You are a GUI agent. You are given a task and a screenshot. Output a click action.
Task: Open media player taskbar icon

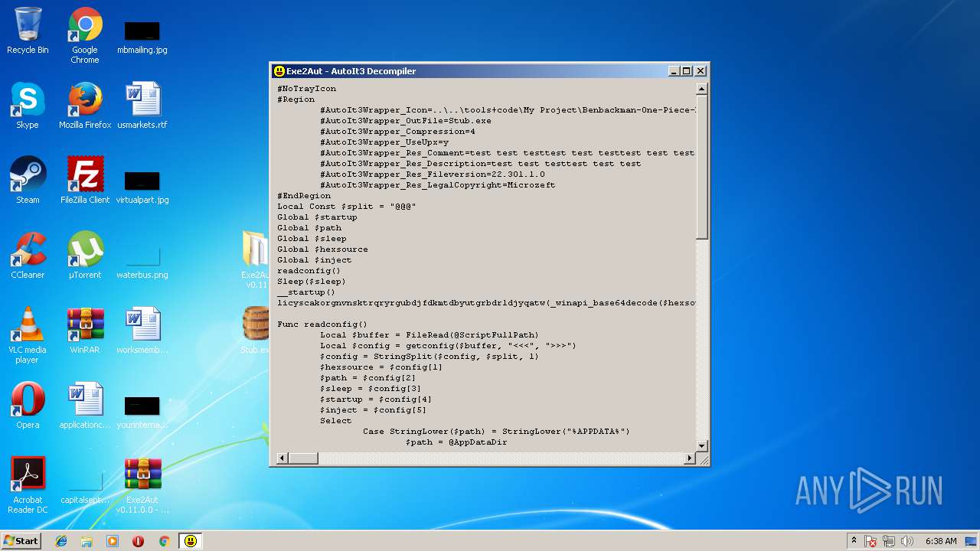click(x=113, y=541)
